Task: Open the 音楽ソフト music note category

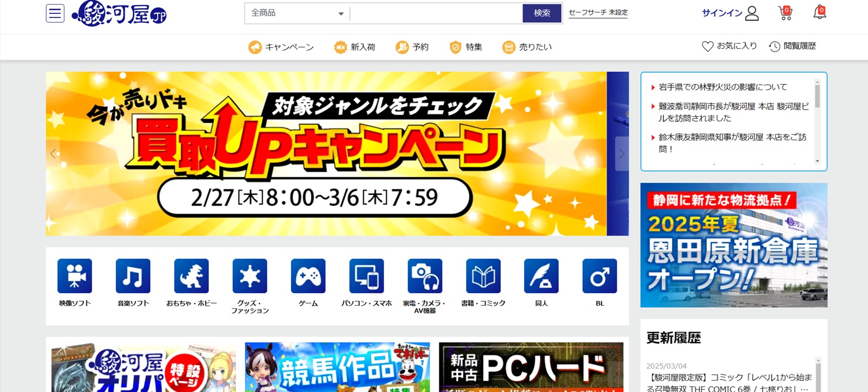Action: point(133,276)
